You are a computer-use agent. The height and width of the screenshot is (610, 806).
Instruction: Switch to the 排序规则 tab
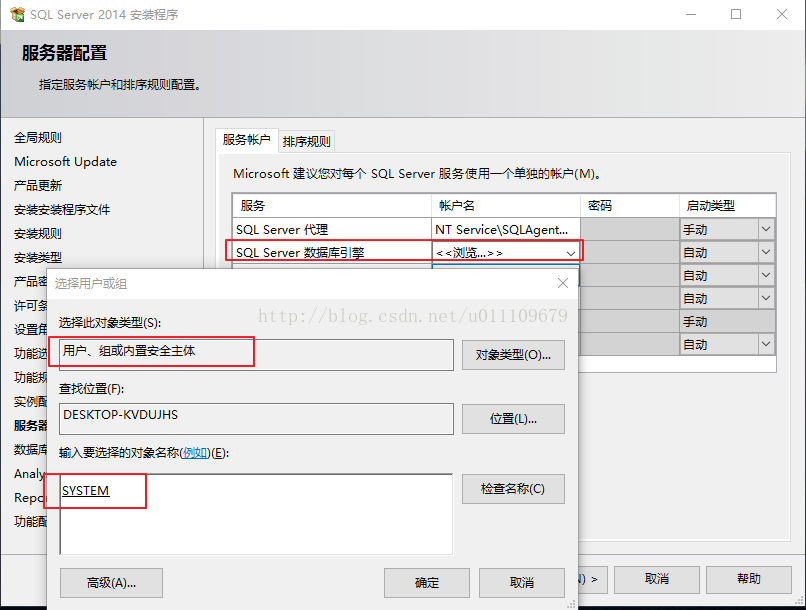pyautogui.click(x=306, y=141)
